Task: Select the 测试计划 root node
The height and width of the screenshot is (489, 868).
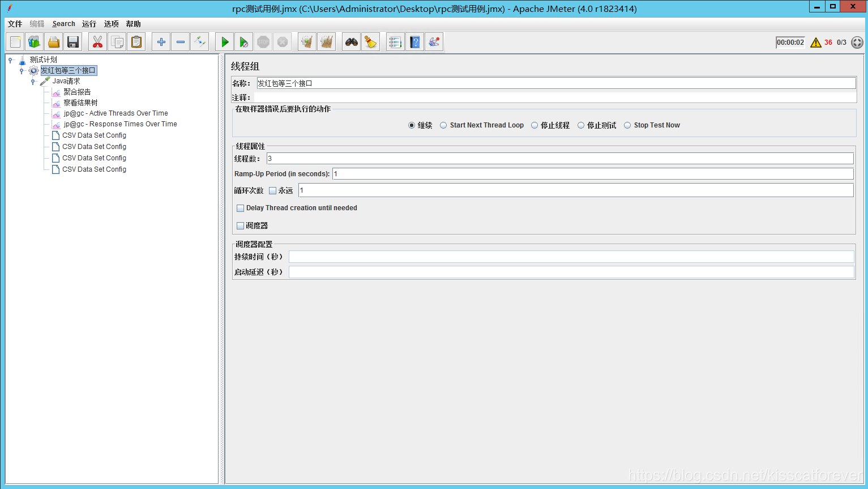Action: (43, 59)
